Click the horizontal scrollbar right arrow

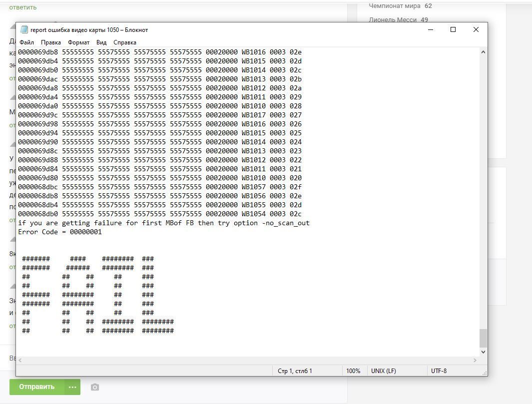pos(475,360)
